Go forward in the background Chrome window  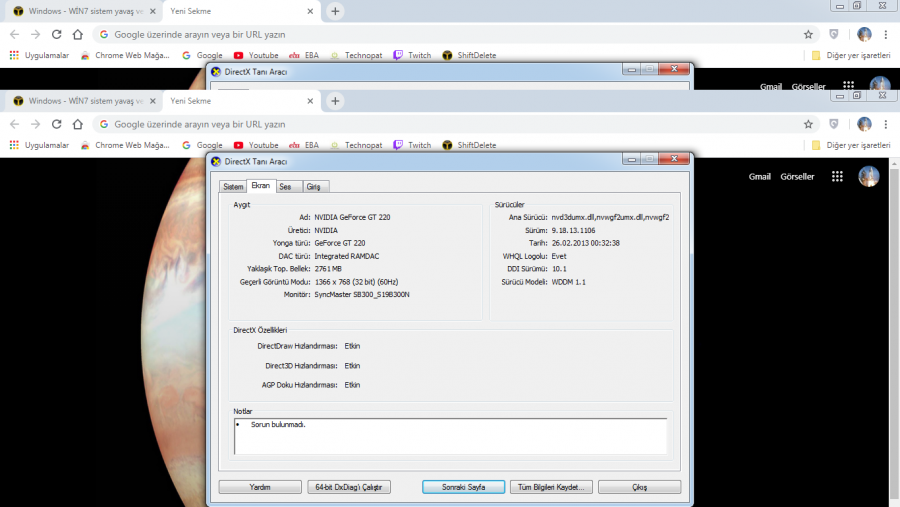(36, 34)
